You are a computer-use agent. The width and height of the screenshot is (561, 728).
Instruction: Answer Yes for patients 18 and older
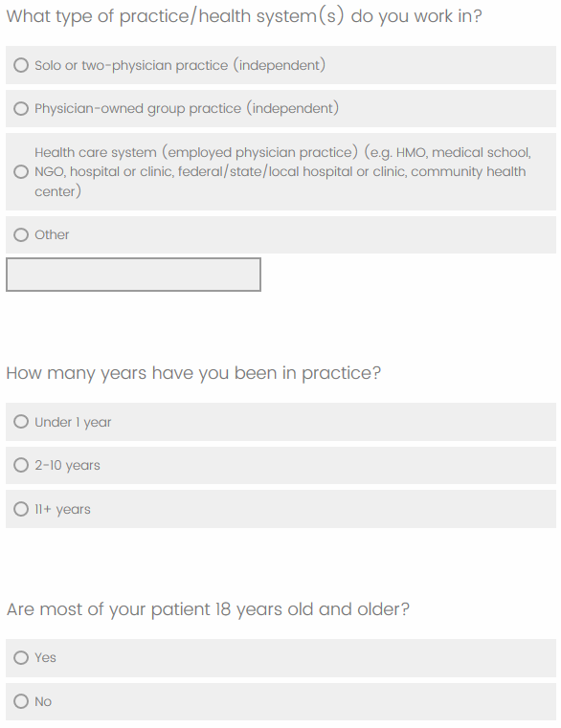point(21,657)
